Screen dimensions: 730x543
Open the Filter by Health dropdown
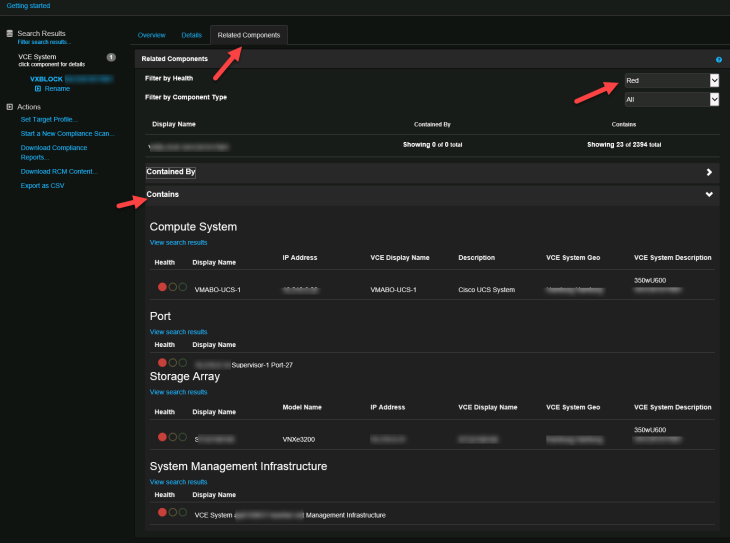(672, 80)
